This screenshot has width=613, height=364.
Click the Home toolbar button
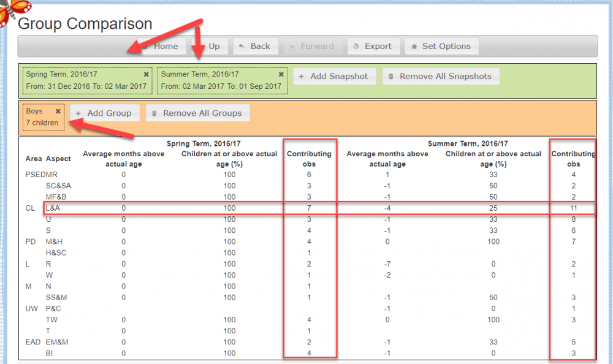tap(160, 46)
